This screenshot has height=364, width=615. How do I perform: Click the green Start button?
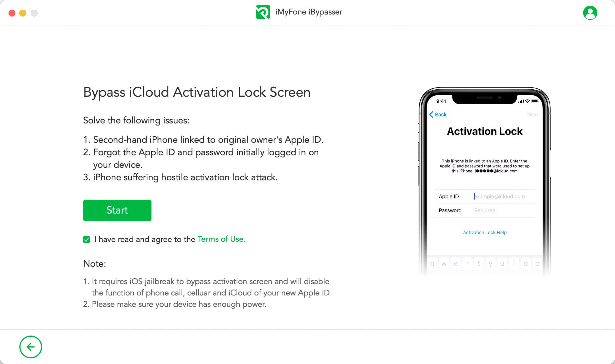coord(117,210)
